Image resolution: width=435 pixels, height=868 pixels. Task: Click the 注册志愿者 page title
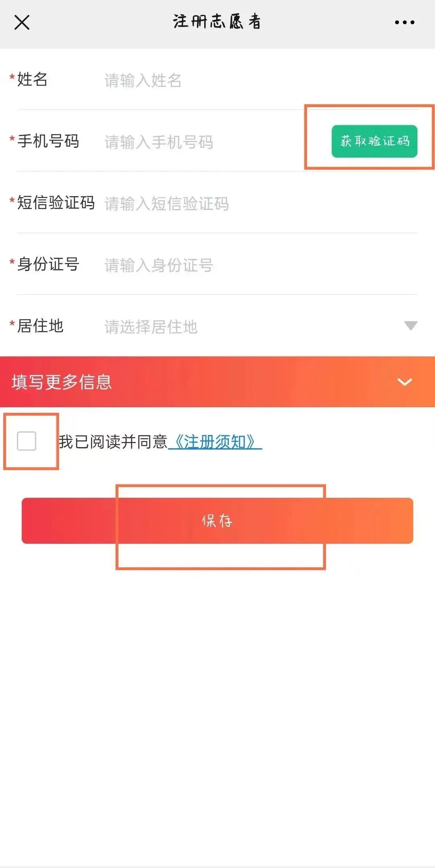pyautogui.click(x=217, y=22)
